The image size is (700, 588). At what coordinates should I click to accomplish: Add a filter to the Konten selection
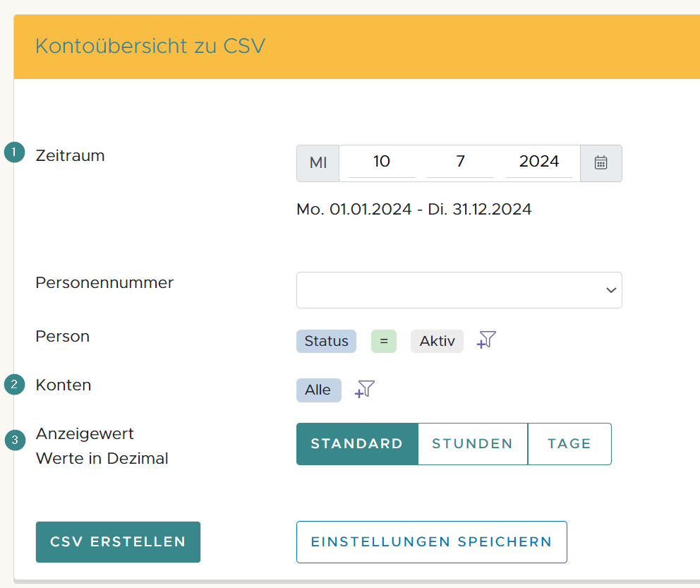point(365,390)
